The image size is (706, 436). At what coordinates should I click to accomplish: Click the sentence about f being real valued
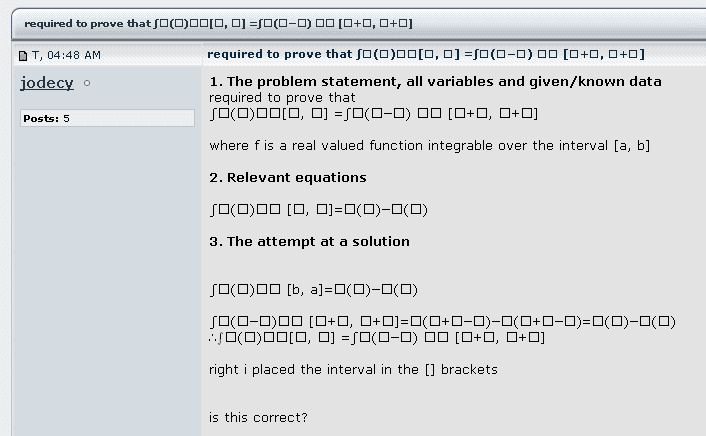click(430, 146)
